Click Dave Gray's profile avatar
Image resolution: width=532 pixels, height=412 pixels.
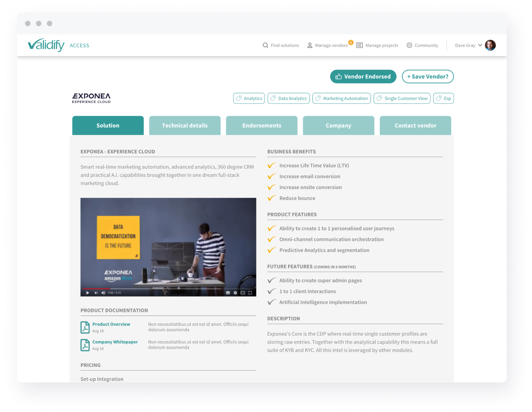pos(490,45)
